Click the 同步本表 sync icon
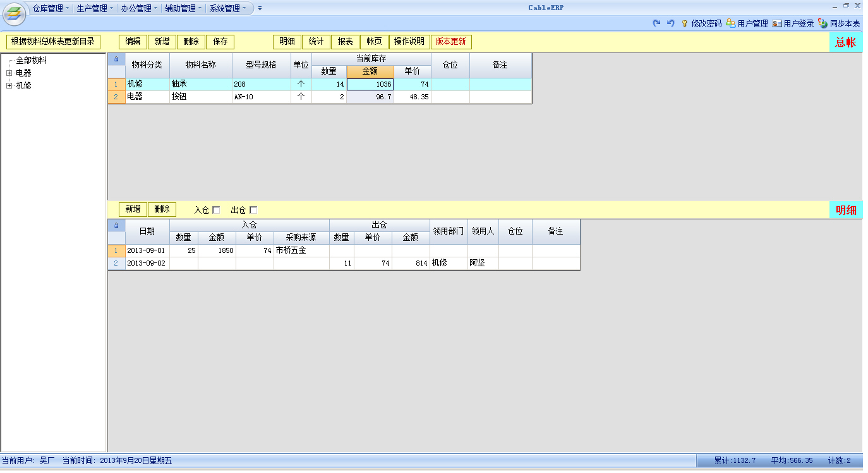 823,23
